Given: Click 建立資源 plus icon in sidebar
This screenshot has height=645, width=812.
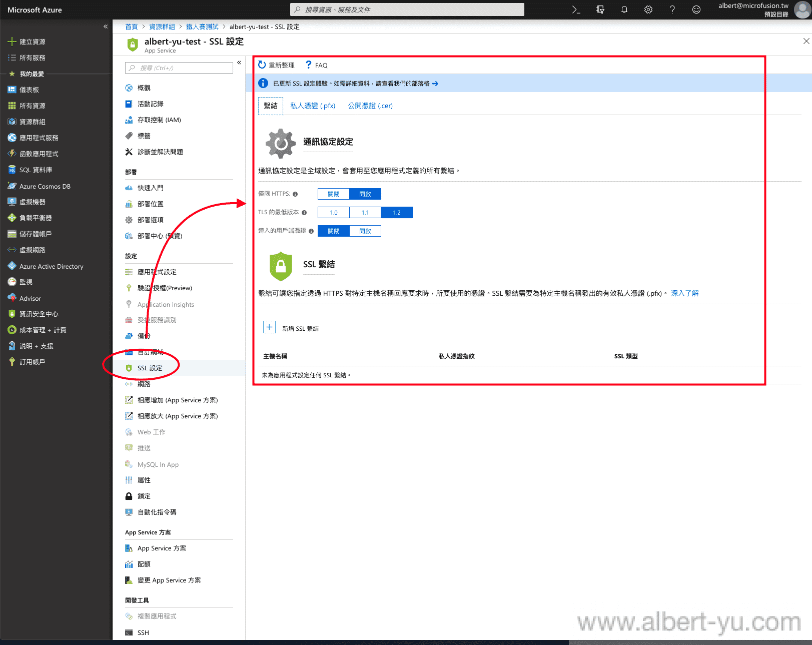Looking at the screenshot, I should tap(12, 42).
